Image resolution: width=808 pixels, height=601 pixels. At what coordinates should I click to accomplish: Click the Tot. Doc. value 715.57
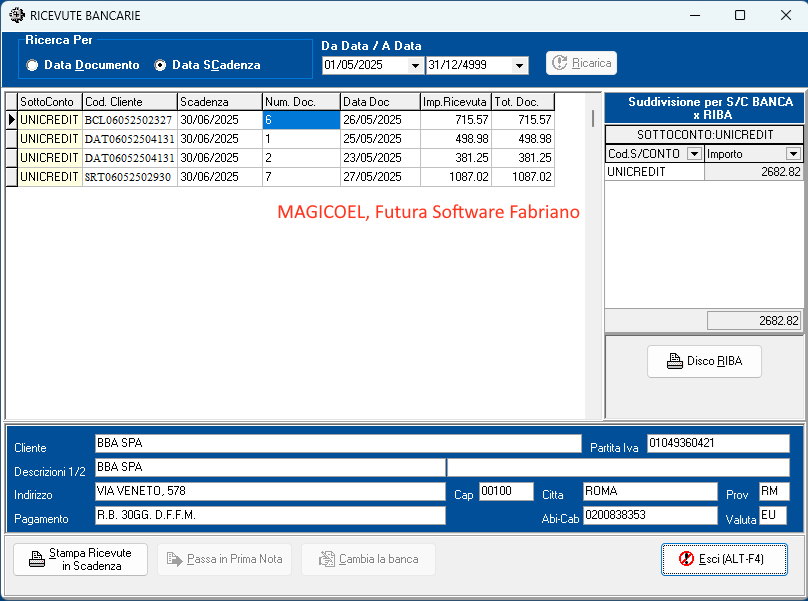pos(523,120)
